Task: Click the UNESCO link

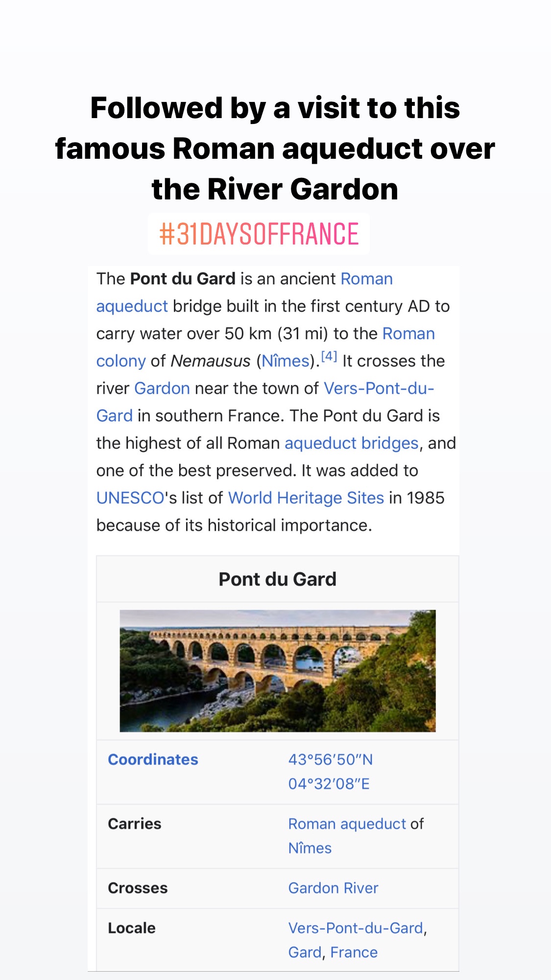Action: (130, 498)
